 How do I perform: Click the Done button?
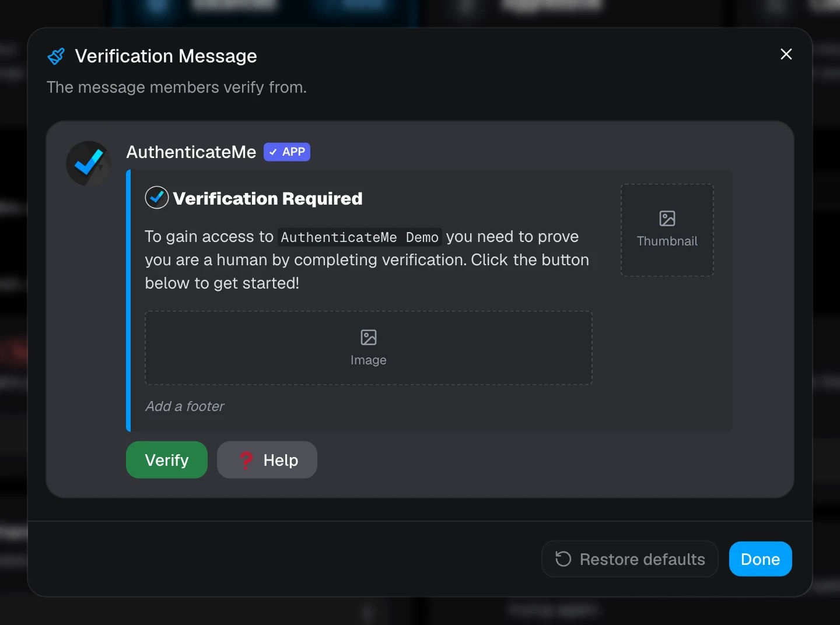pos(761,559)
